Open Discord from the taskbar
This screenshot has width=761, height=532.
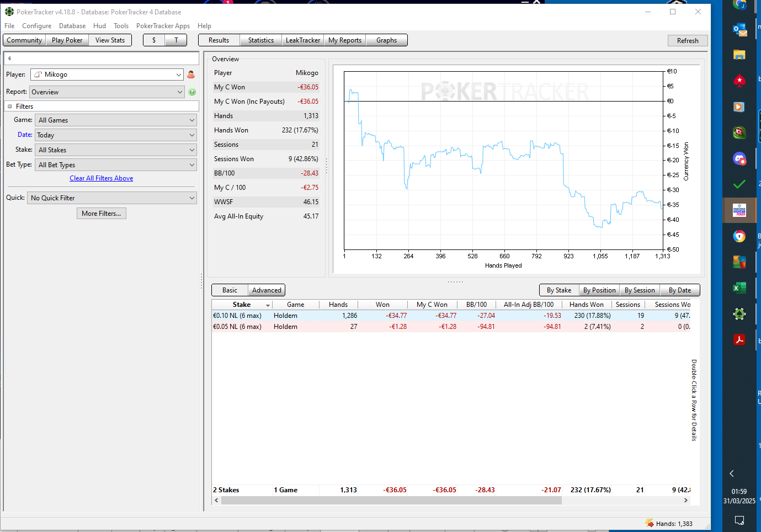click(x=739, y=159)
